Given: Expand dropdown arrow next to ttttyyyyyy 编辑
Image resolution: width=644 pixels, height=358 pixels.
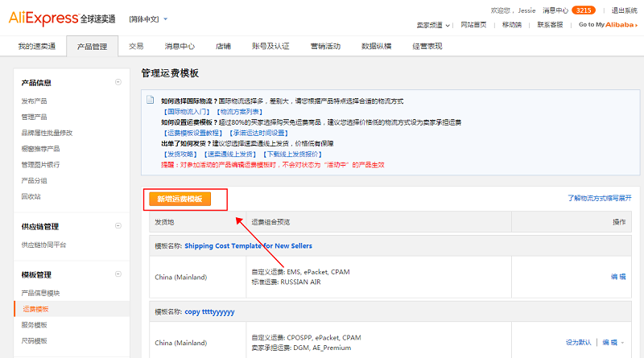Looking at the screenshot, I should (x=622, y=343).
